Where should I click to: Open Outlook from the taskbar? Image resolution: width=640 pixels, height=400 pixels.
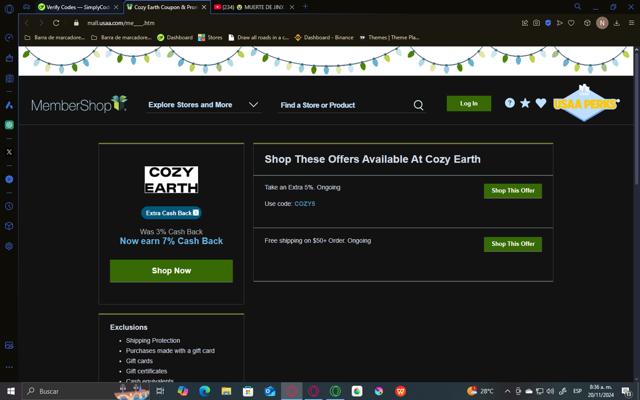pos(270,391)
